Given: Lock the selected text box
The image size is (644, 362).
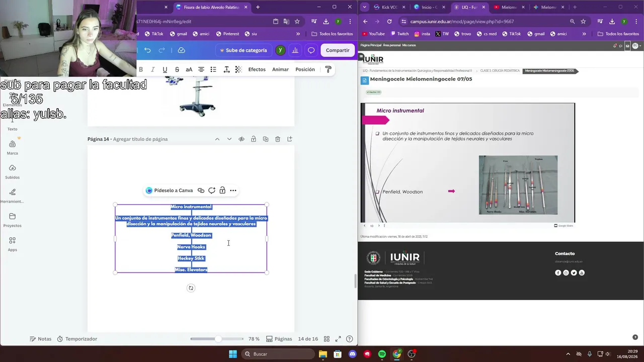Looking at the screenshot, I should pos(222,191).
